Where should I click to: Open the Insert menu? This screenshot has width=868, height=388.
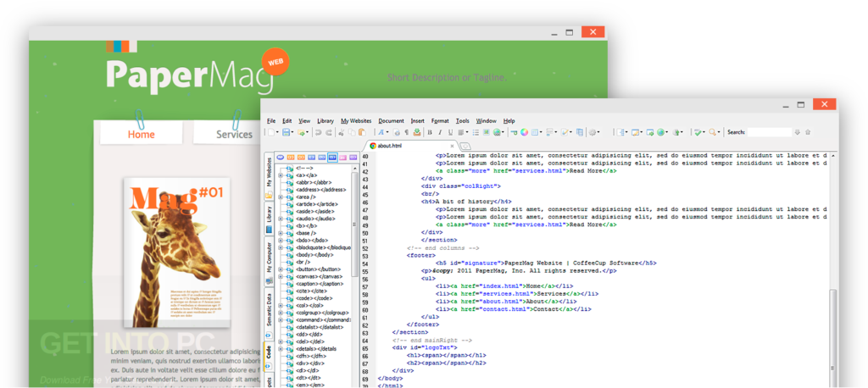tap(417, 120)
